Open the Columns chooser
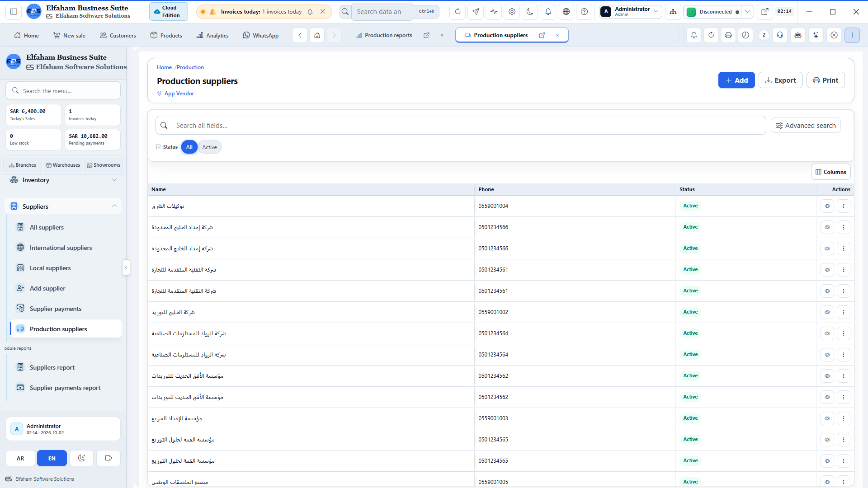The width and height of the screenshot is (868, 488). (830, 172)
